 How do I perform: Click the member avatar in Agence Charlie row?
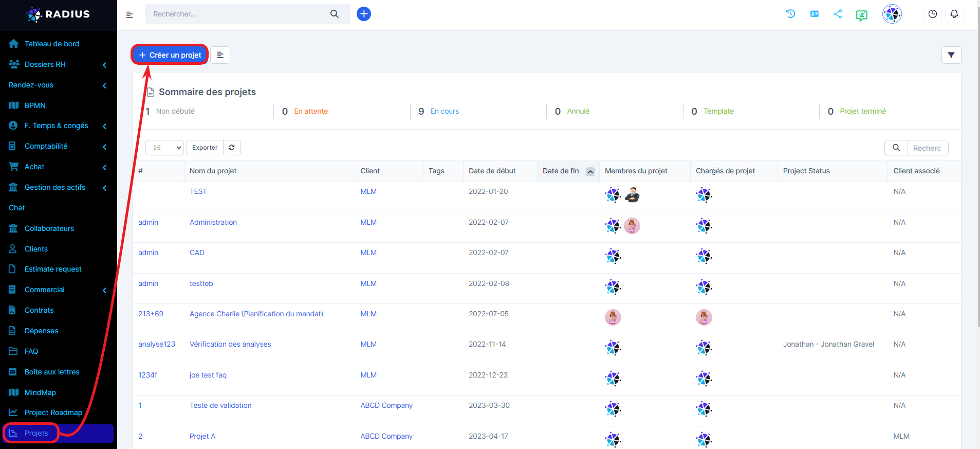tap(613, 317)
